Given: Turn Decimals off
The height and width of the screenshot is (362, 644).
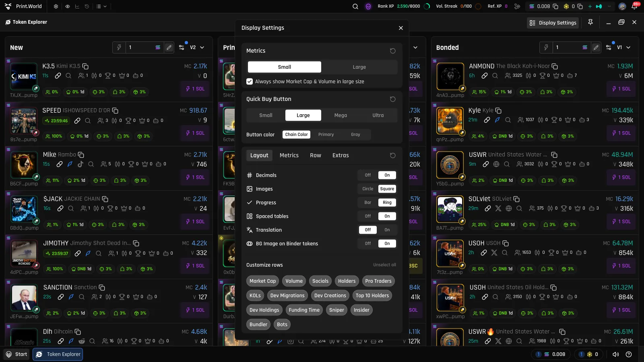Looking at the screenshot, I should pyautogui.click(x=368, y=175).
